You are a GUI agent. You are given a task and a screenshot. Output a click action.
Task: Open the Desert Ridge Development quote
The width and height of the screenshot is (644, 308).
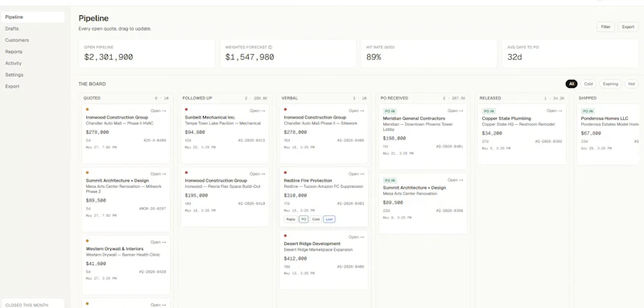[357, 237]
